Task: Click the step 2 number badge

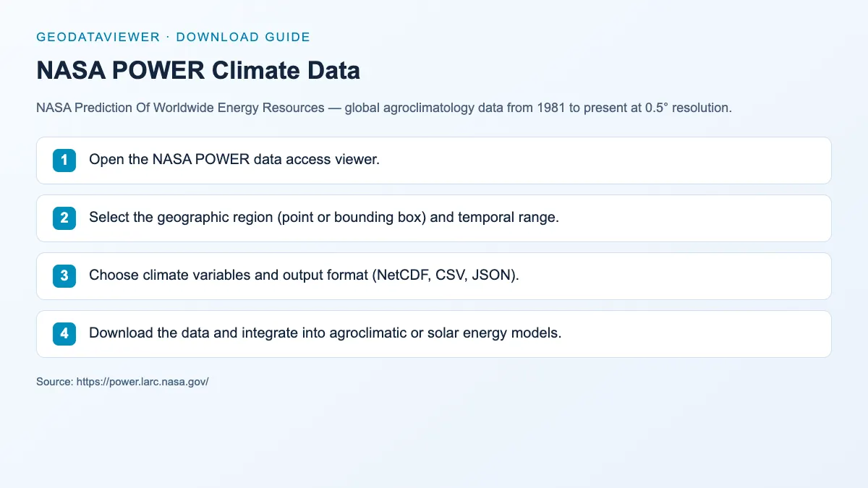Action: [x=64, y=218]
